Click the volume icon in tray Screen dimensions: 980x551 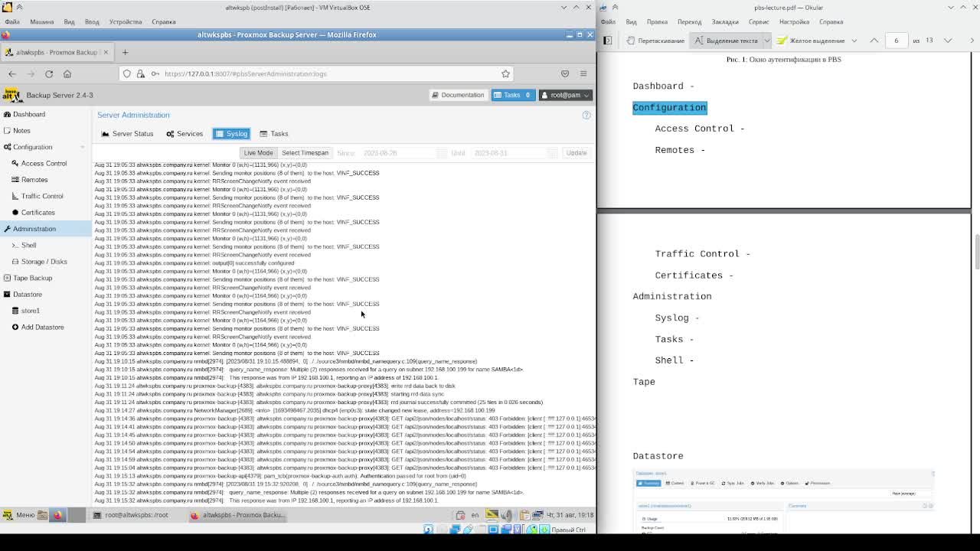507,515
